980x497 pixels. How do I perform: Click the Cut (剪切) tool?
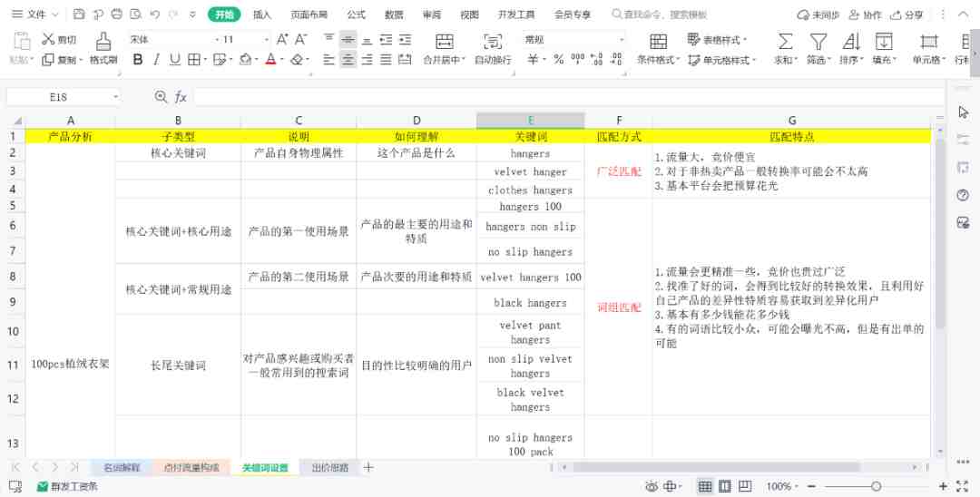59,39
